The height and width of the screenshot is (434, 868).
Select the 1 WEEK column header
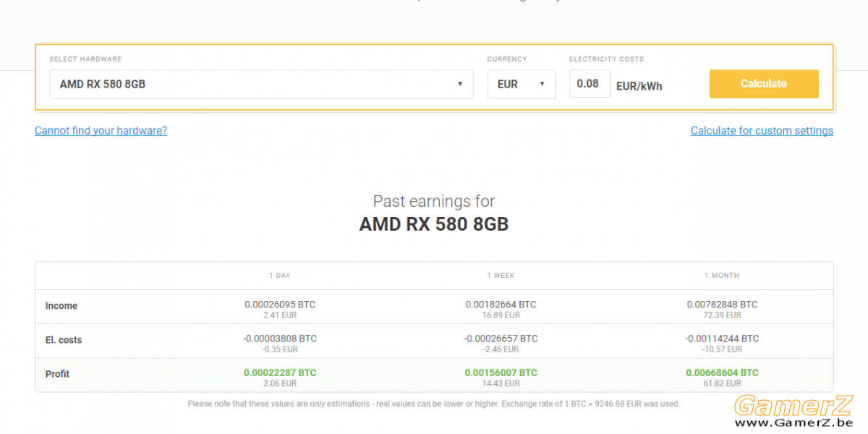pyautogui.click(x=501, y=276)
